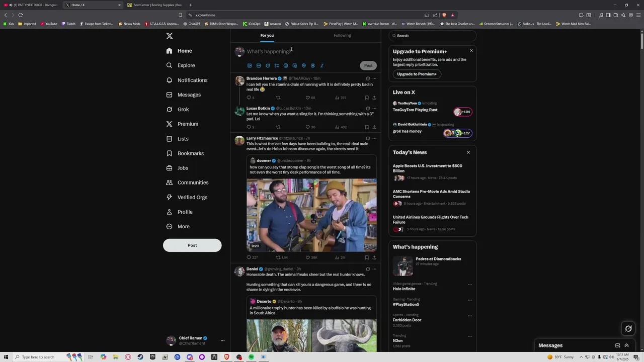Like Brandon Herrera's post

[308, 98]
